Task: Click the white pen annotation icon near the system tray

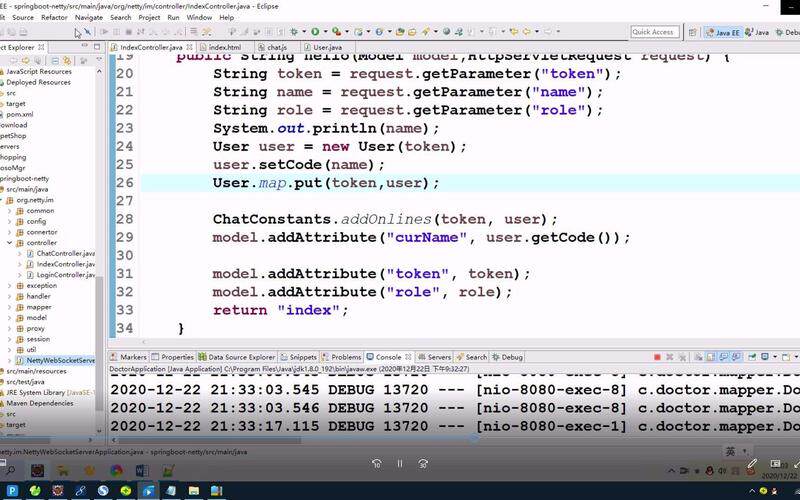Action: (x=752, y=464)
